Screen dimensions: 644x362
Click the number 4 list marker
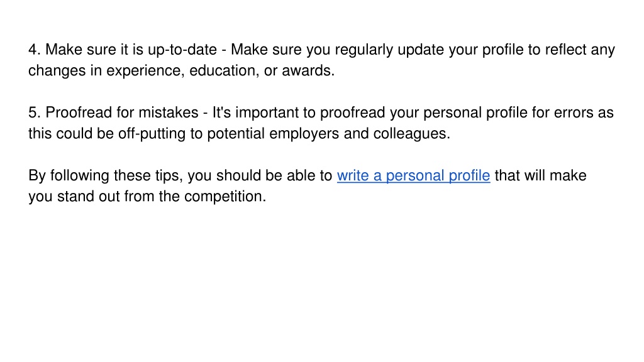[x=35, y=50]
